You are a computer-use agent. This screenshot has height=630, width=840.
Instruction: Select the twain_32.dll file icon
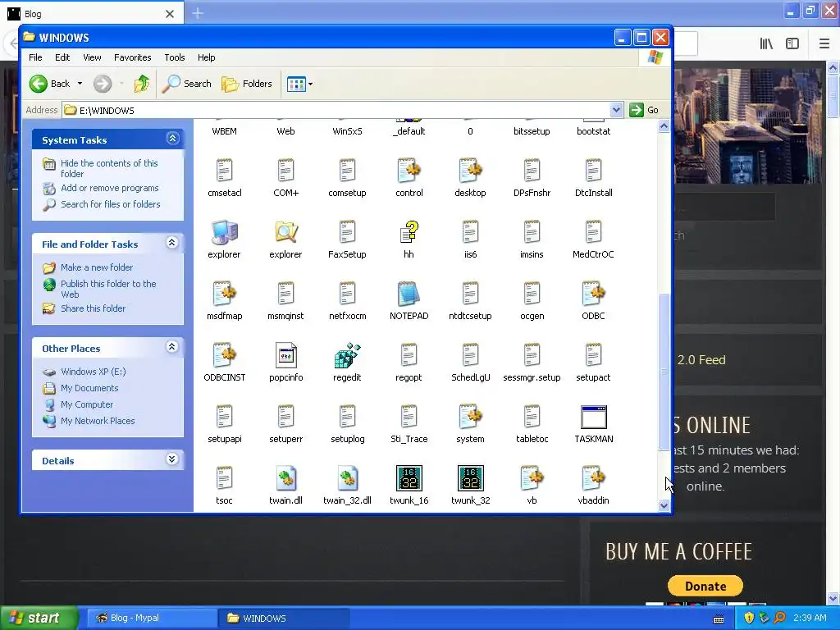347,478
